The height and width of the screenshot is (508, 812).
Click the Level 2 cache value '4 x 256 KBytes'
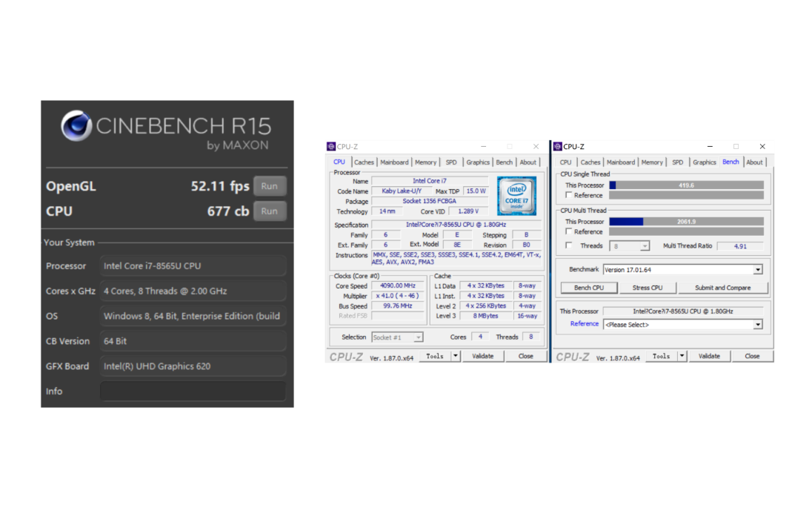485,306
